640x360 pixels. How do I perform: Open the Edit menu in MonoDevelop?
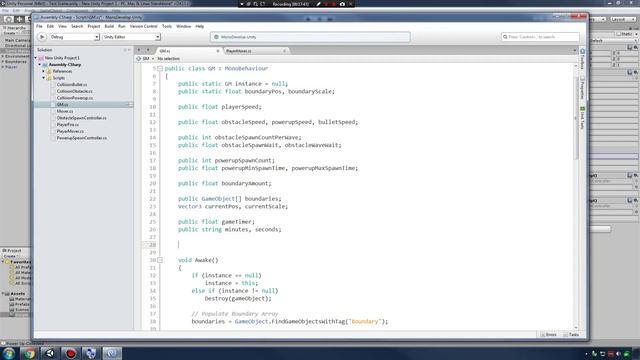(50, 26)
